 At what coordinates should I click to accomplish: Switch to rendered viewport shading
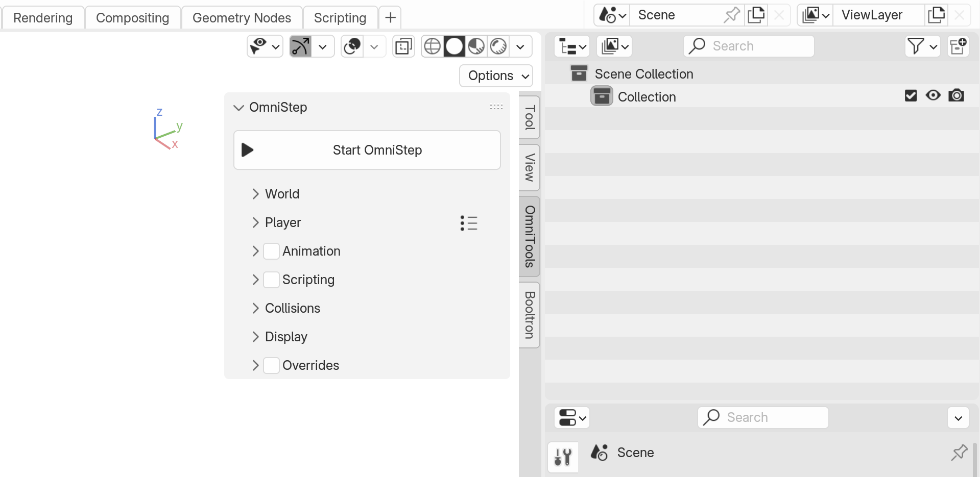pyautogui.click(x=498, y=46)
